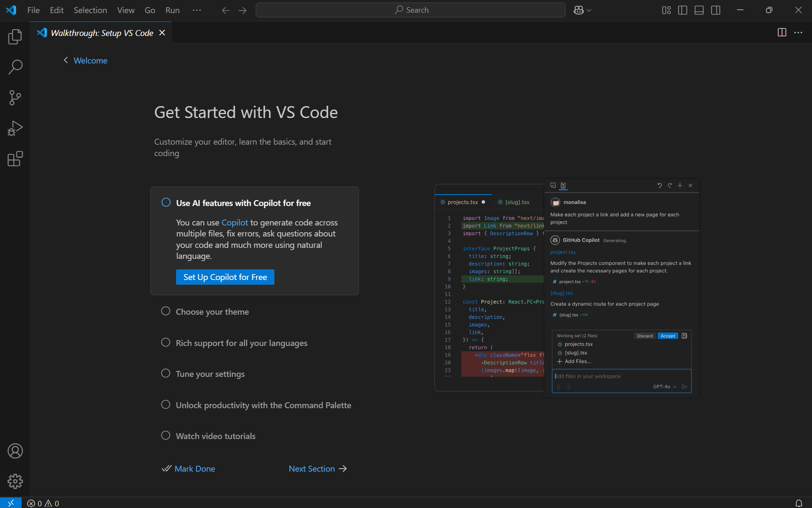812x508 pixels.
Task: Click the paperclip attachment icon in chat input
Action: coord(558,387)
